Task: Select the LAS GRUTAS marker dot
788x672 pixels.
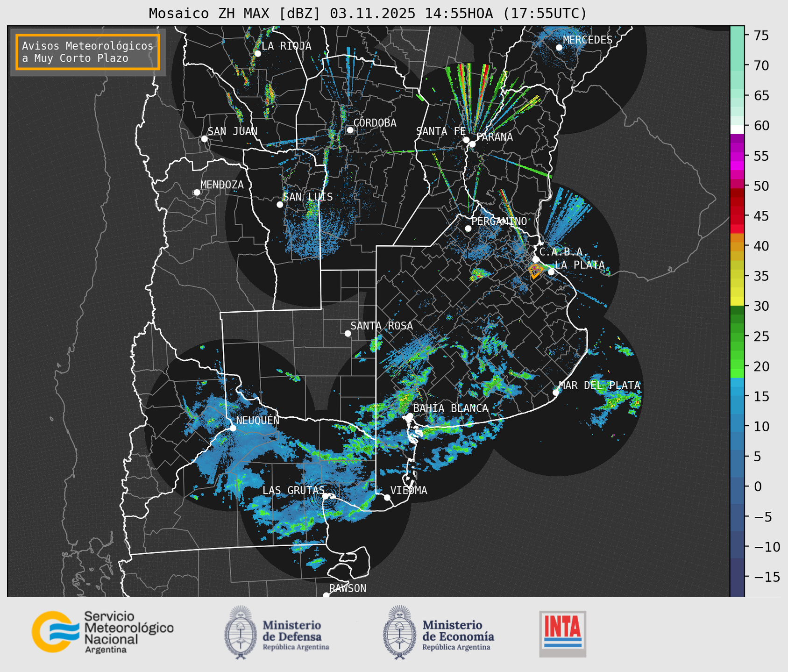Action: [x=326, y=496]
